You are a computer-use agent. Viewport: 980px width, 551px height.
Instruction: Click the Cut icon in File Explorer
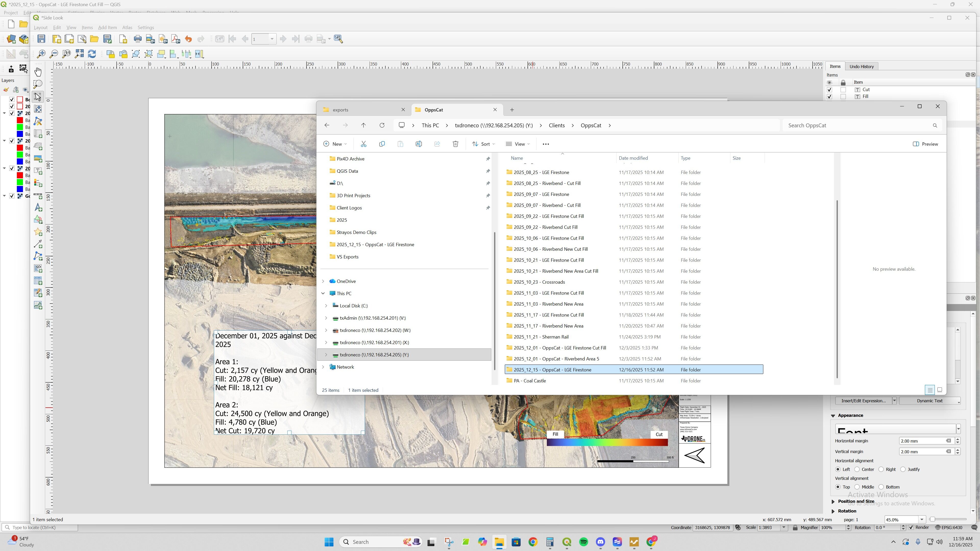[x=363, y=144]
